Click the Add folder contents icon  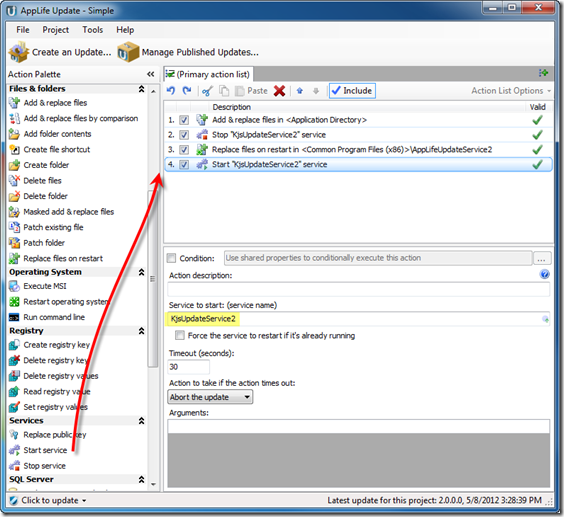pyautogui.click(x=14, y=134)
